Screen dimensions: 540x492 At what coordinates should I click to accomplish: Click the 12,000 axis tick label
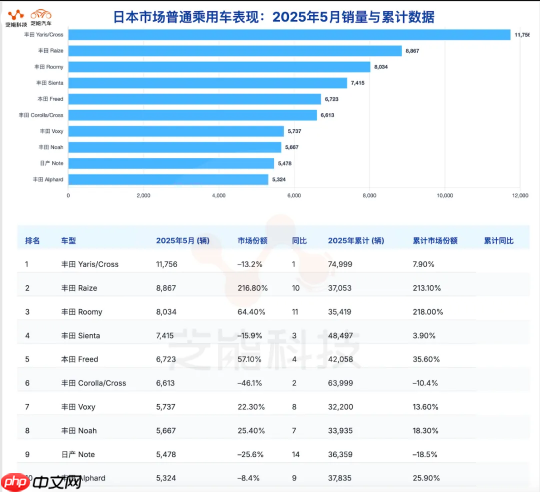coord(520,196)
